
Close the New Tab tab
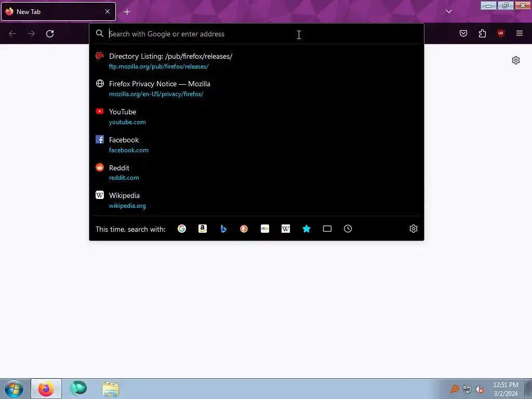pos(108,11)
